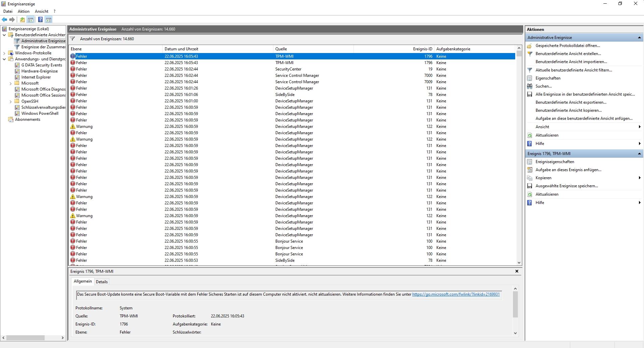This screenshot has height=348, width=644.
Task: Click the event detail pane scrollbar thumb
Action: pos(515,304)
